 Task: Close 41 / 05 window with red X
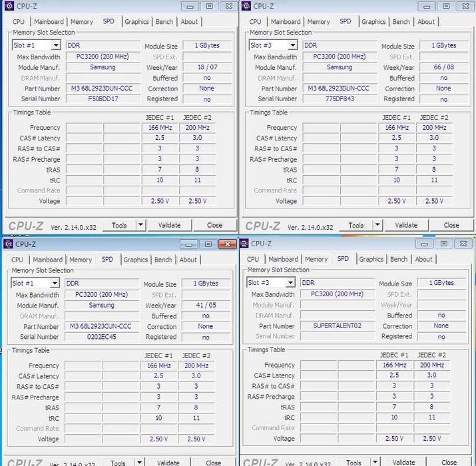point(228,244)
